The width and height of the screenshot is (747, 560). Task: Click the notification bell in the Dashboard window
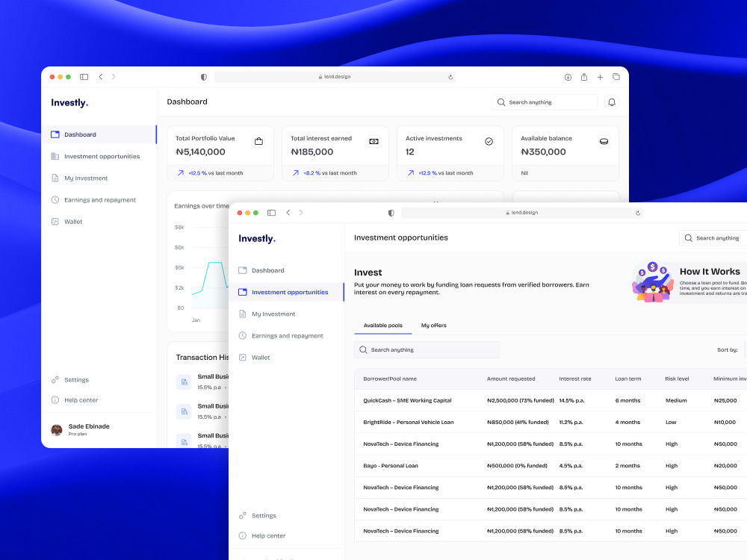[612, 102]
